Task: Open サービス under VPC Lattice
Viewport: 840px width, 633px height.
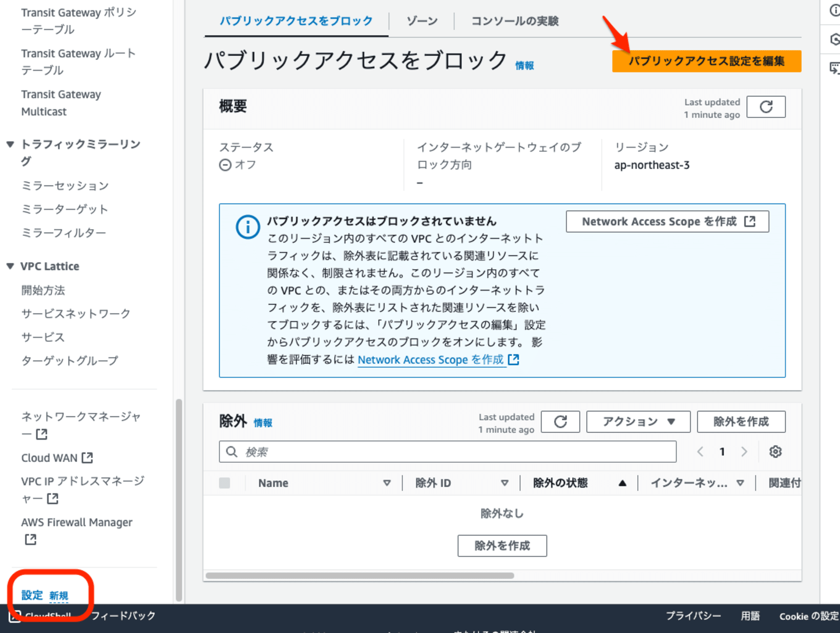Action: (43, 337)
